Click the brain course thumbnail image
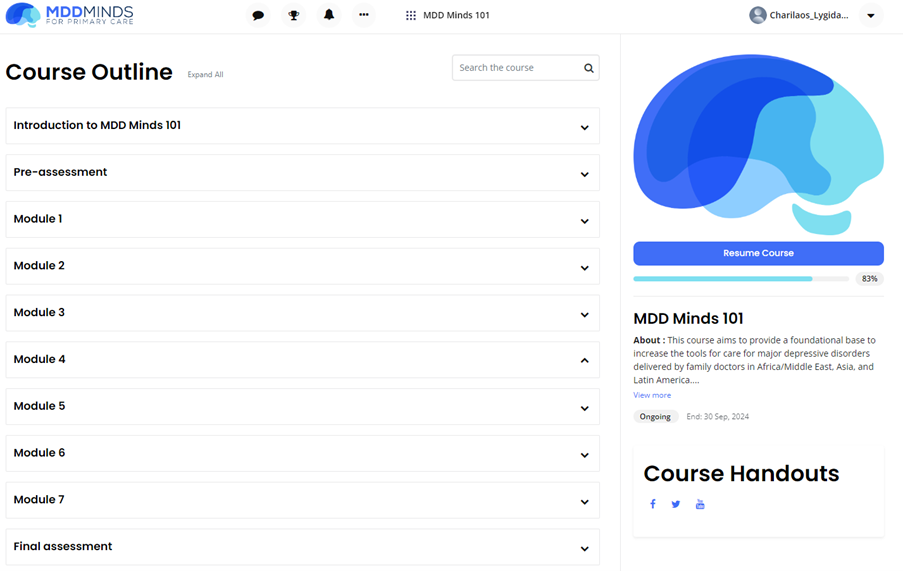The image size is (903, 571). pyautogui.click(x=758, y=144)
